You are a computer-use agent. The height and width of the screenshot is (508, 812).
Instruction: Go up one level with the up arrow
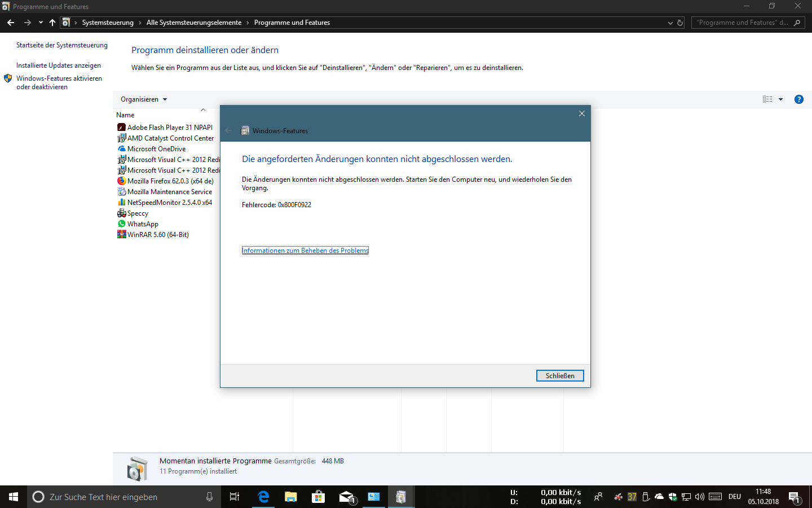[x=52, y=23]
